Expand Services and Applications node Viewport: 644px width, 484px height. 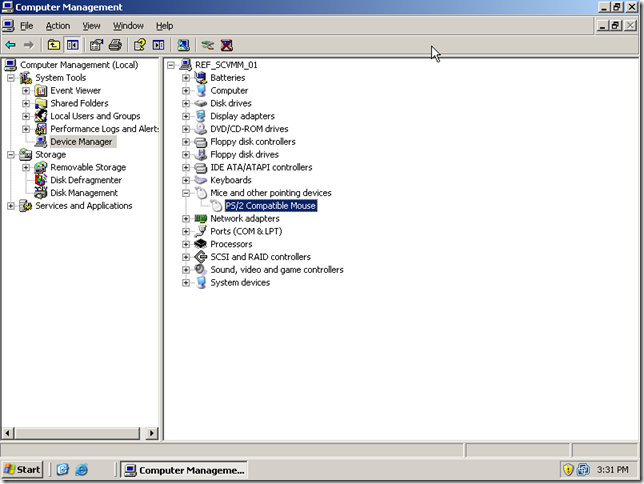[11, 206]
